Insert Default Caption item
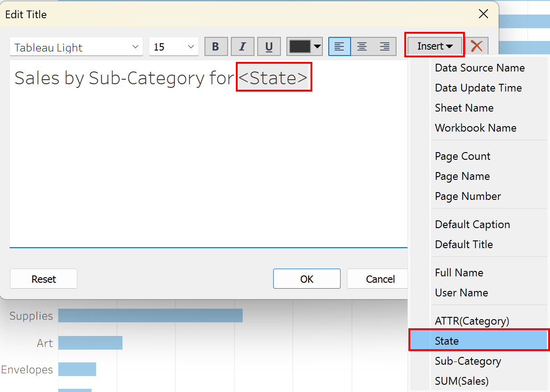Screen dimensions: 550x392 coord(473,224)
